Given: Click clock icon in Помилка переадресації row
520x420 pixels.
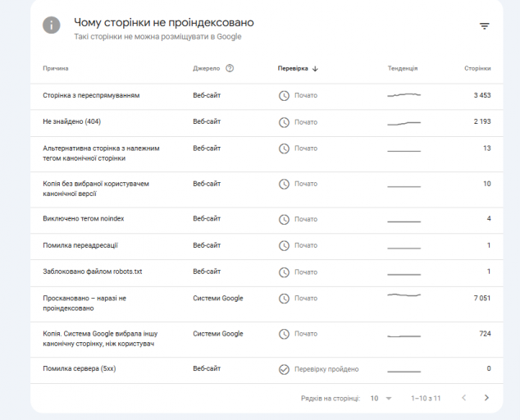Looking at the screenshot, I should tap(284, 246).
